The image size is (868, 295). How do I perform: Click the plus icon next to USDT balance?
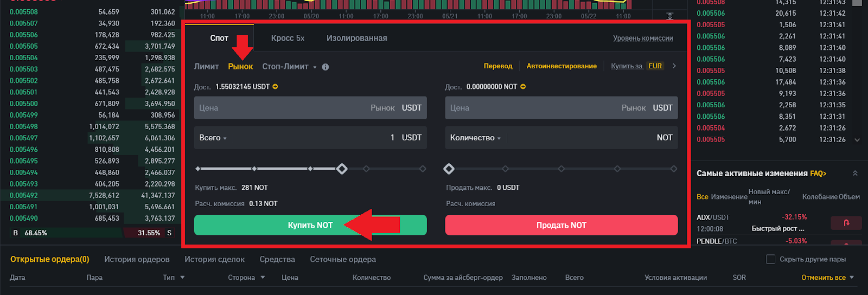[x=275, y=87]
